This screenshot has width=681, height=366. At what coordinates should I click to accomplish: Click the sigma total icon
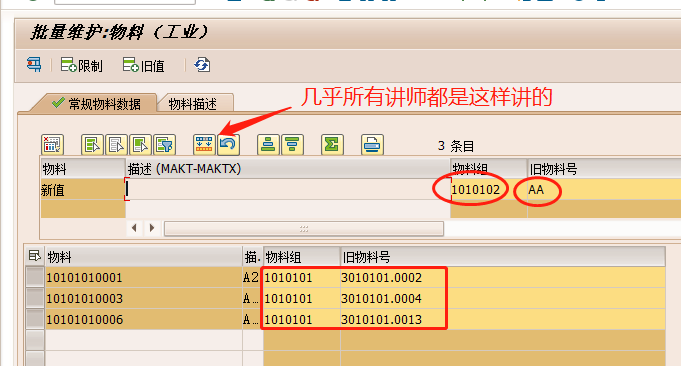pyautogui.click(x=332, y=145)
